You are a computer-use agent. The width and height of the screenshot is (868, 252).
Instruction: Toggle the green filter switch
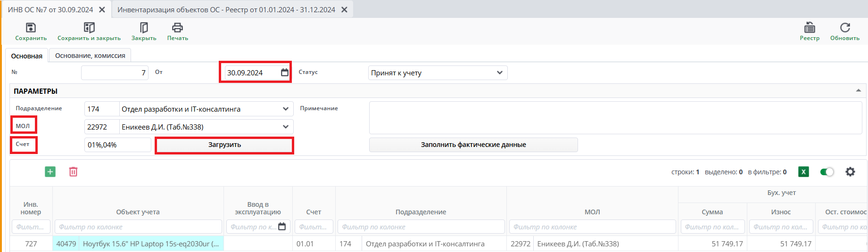tap(827, 172)
